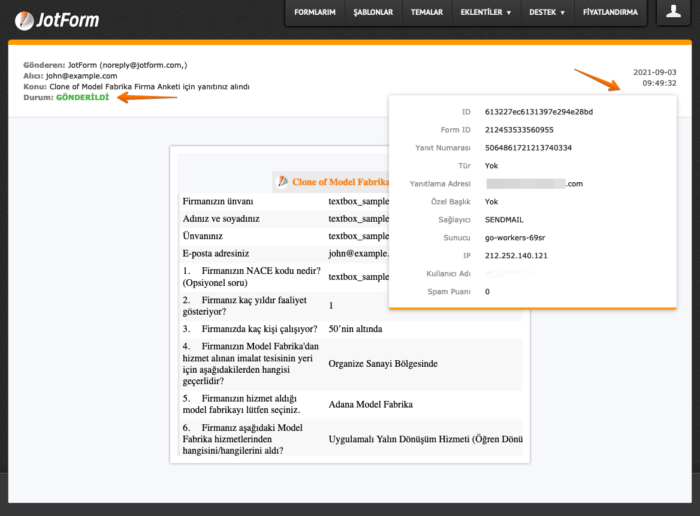This screenshot has height=516, width=700.
Task: Select the IP address 212.252.140.121
Action: (516, 256)
